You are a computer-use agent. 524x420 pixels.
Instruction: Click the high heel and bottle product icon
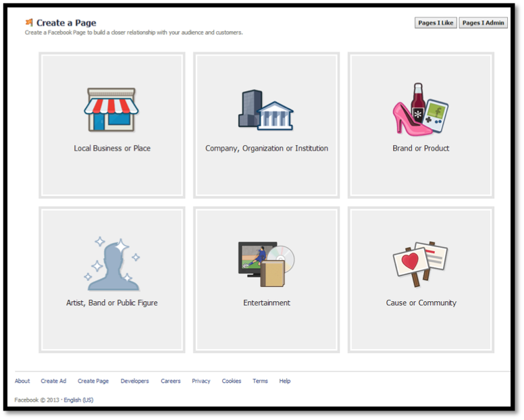click(421, 109)
